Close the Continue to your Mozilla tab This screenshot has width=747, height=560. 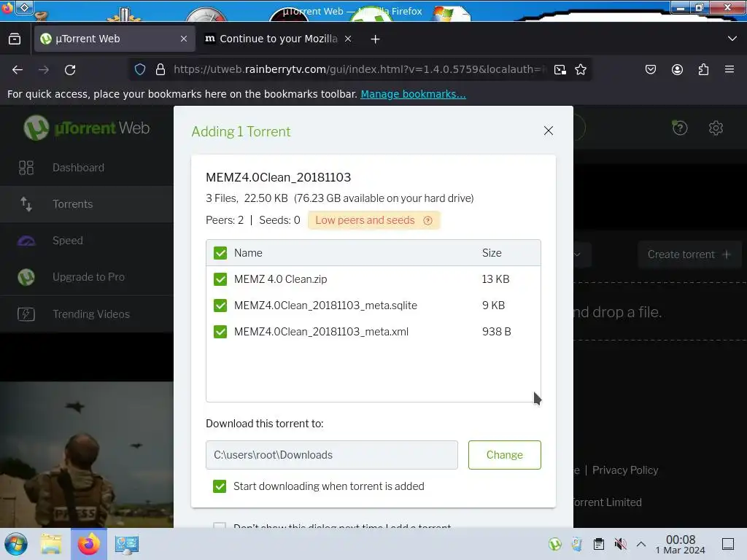pyautogui.click(x=348, y=39)
